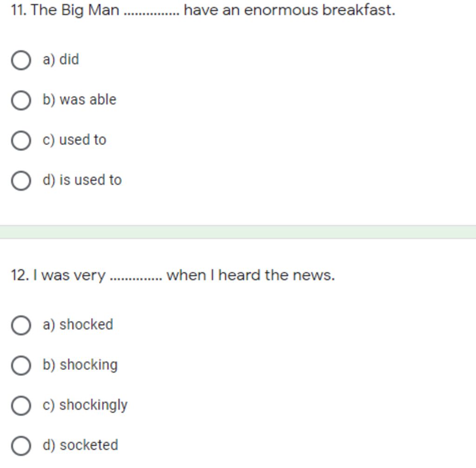Choose the 'b) shocking' radio circle
The image size is (476, 468).
point(21,365)
